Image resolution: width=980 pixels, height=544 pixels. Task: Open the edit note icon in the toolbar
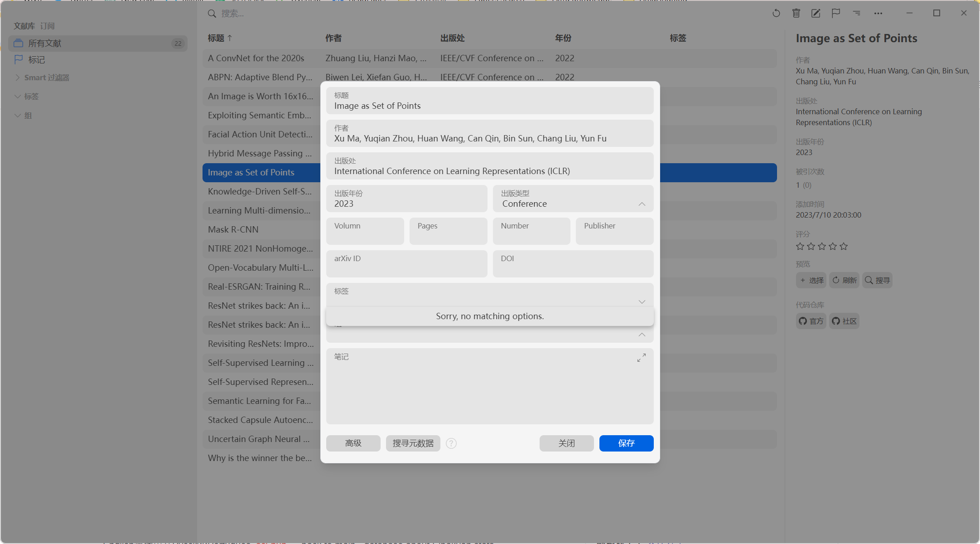coord(816,13)
